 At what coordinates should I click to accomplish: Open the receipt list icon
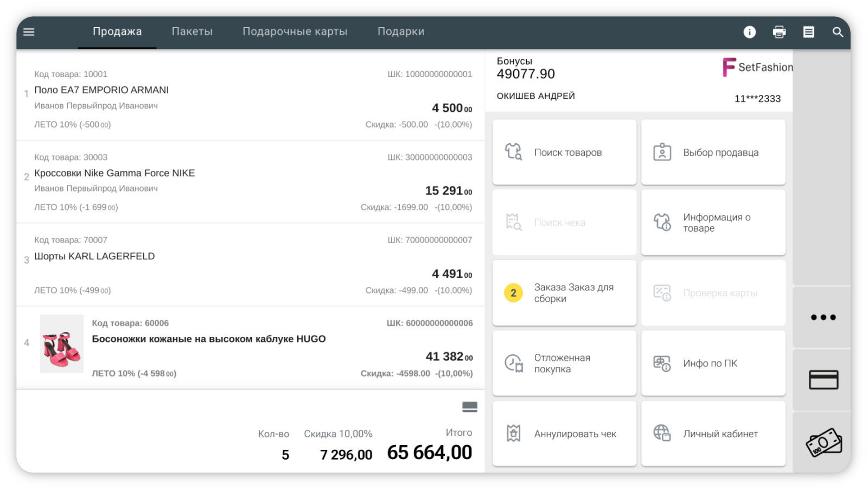(808, 32)
